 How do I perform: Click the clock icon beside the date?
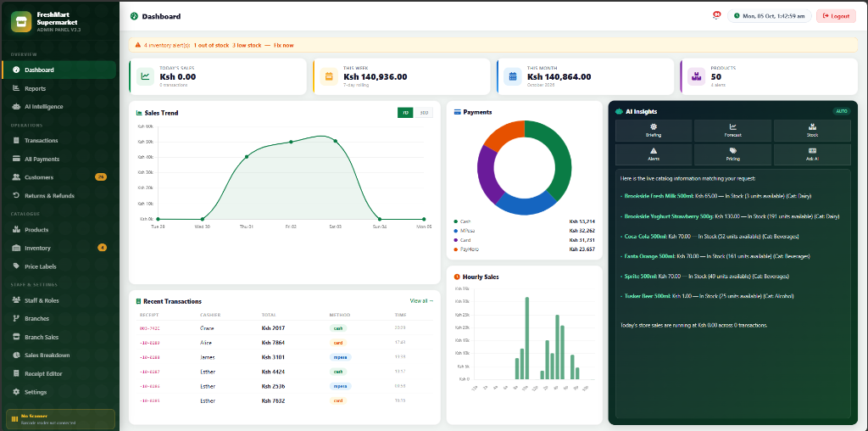coord(737,16)
